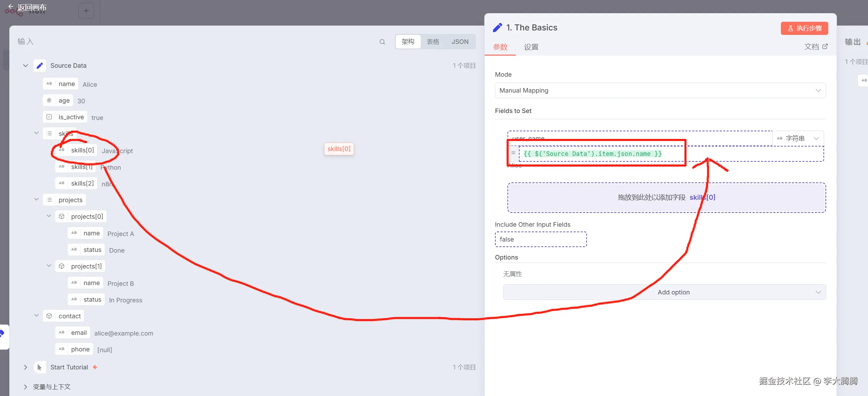Click the back arrow to return to canvas
This screenshot has height=396, width=868.
coord(11,7)
